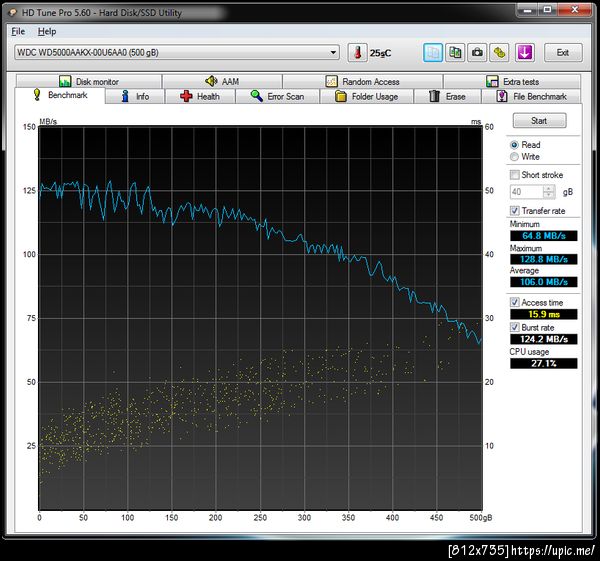This screenshot has width=600, height=561.
Task: Switch to the Folder Usage tab
Action: 367,96
